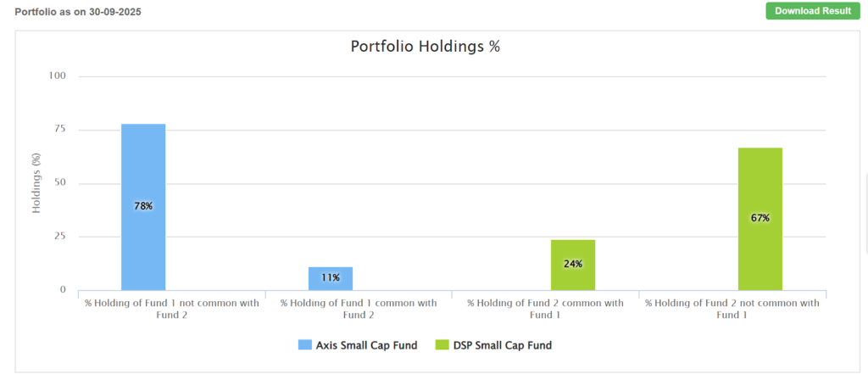
Task: Click the 25 y-axis tick label
Action: tap(59, 237)
